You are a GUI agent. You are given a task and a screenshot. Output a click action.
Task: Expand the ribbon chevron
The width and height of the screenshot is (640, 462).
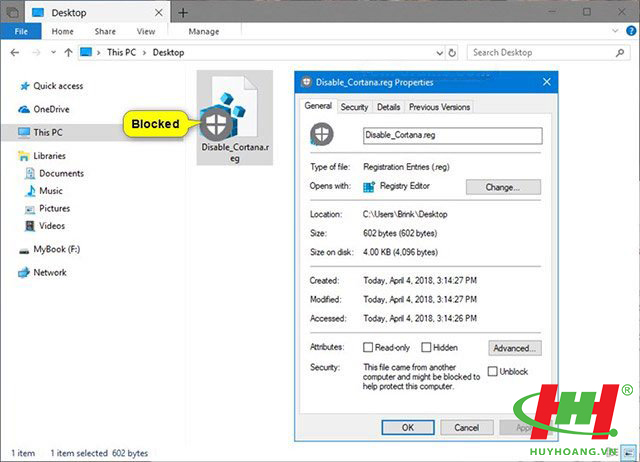tap(615, 31)
